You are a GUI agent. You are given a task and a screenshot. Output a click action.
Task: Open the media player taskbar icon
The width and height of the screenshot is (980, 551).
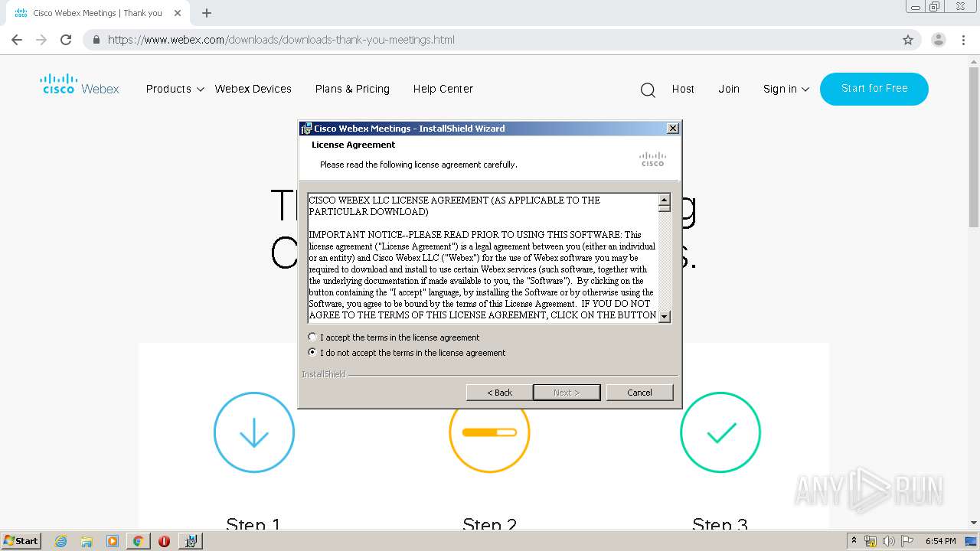(x=113, y=541)
